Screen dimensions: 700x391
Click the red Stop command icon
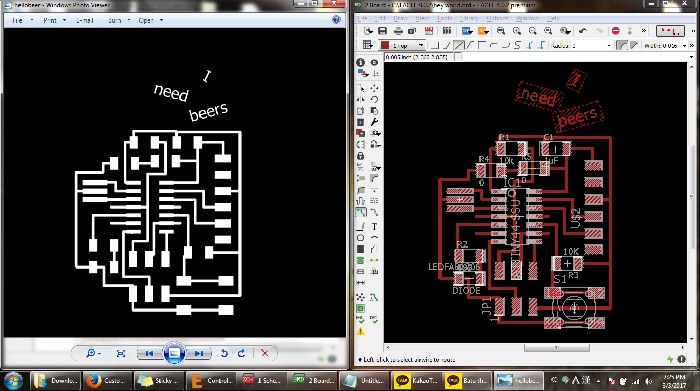pyautogui.click(x=616, y=31)
